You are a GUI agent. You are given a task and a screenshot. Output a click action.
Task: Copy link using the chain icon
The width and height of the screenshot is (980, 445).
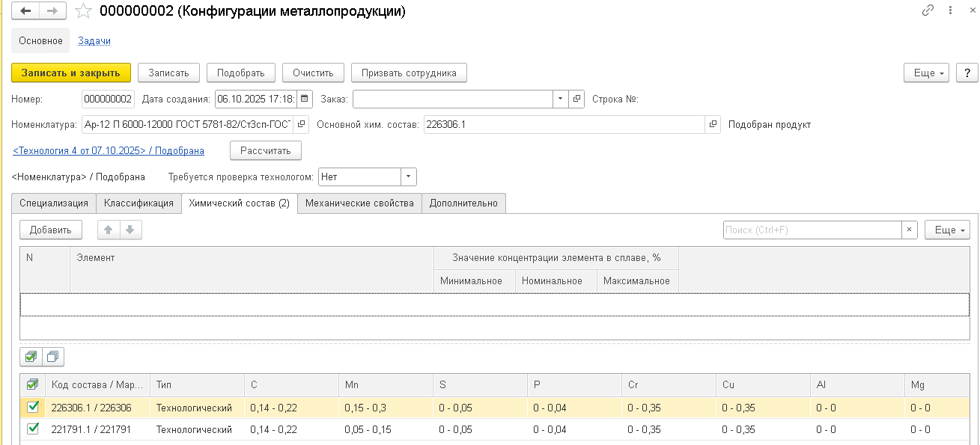pyautogui.click(x=928, y=10)
